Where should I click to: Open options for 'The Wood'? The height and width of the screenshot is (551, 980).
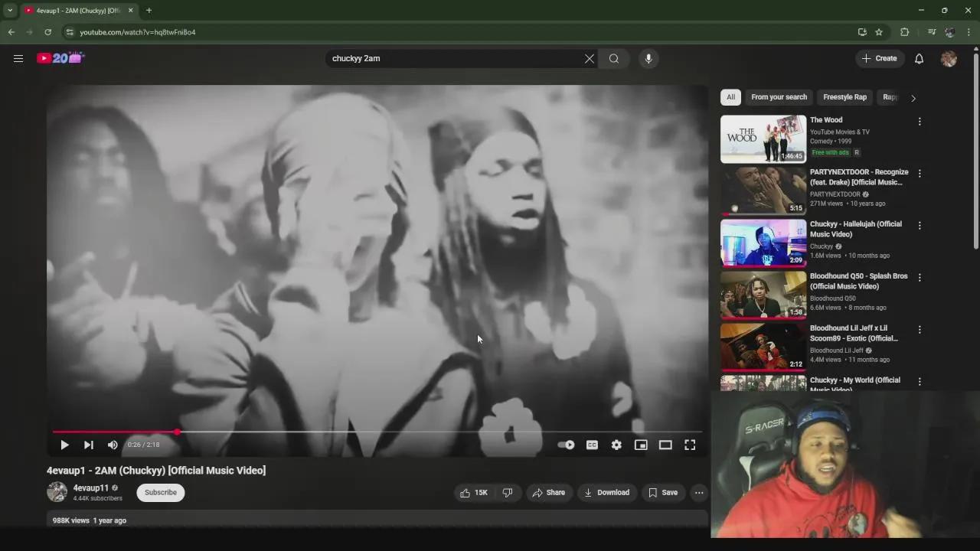tap(920, 122)
